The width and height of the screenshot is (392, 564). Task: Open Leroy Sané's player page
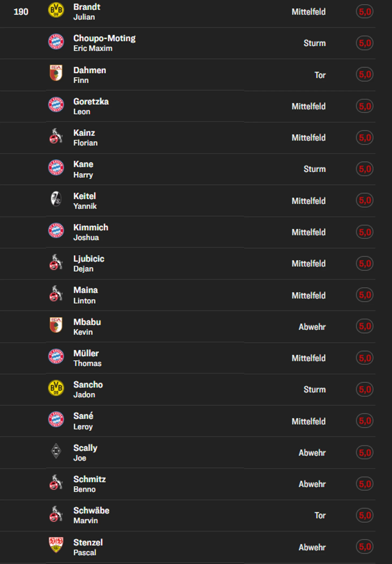point(84,421)
